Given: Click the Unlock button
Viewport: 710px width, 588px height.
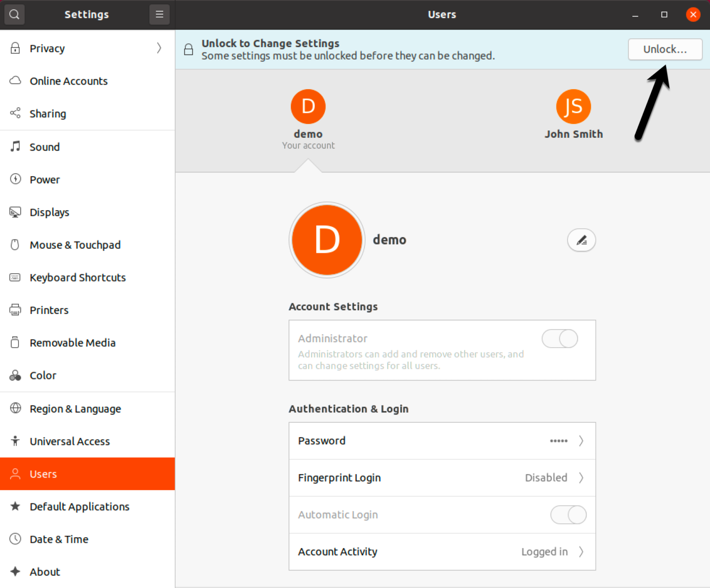Looking at the screenshot, I should tap(665, 49).
